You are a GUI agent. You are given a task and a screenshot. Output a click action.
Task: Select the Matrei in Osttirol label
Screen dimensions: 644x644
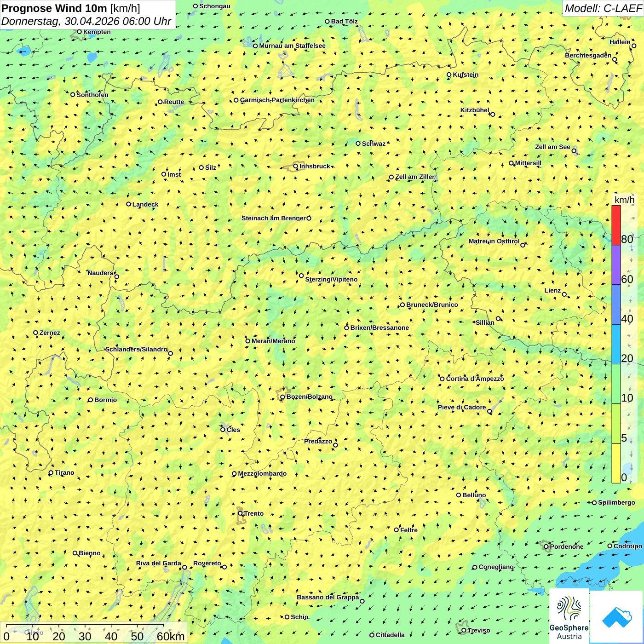tap(494, 241)
